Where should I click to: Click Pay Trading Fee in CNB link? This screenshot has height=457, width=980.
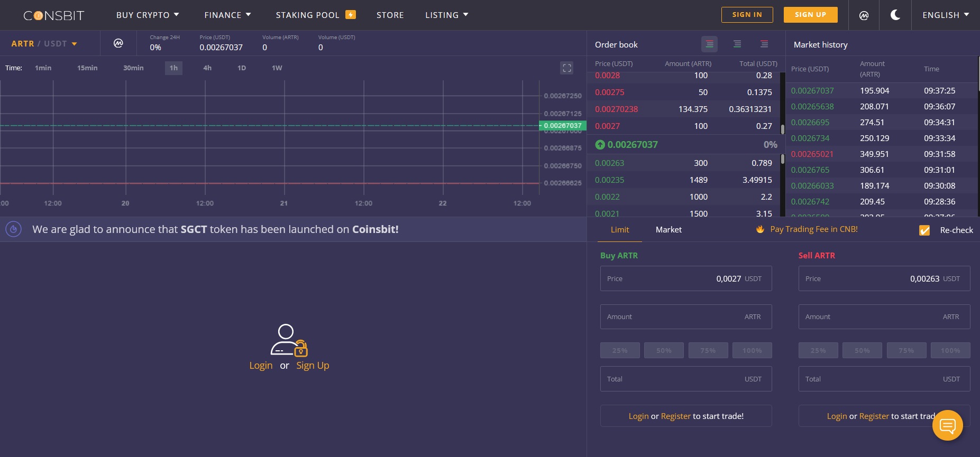pos(814,229)
